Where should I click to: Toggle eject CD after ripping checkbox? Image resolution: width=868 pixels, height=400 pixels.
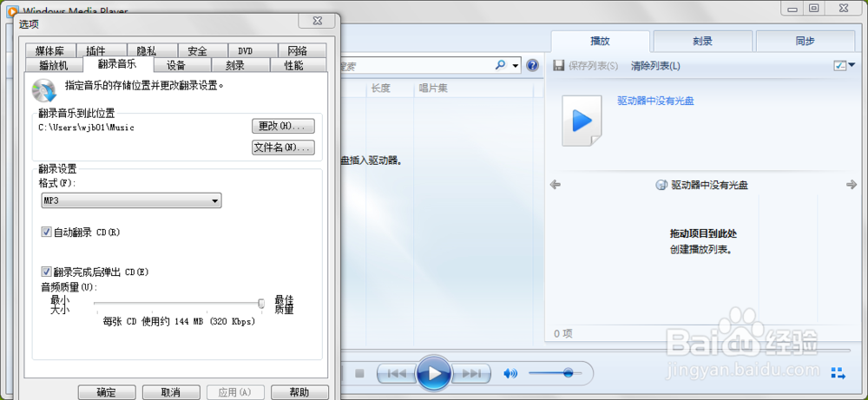pos(47,272)
